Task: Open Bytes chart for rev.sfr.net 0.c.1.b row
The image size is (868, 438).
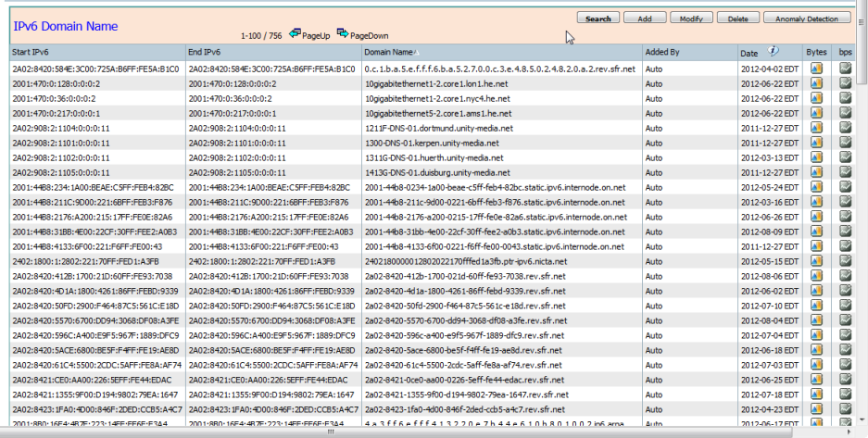Action: (x=816, y=69)
